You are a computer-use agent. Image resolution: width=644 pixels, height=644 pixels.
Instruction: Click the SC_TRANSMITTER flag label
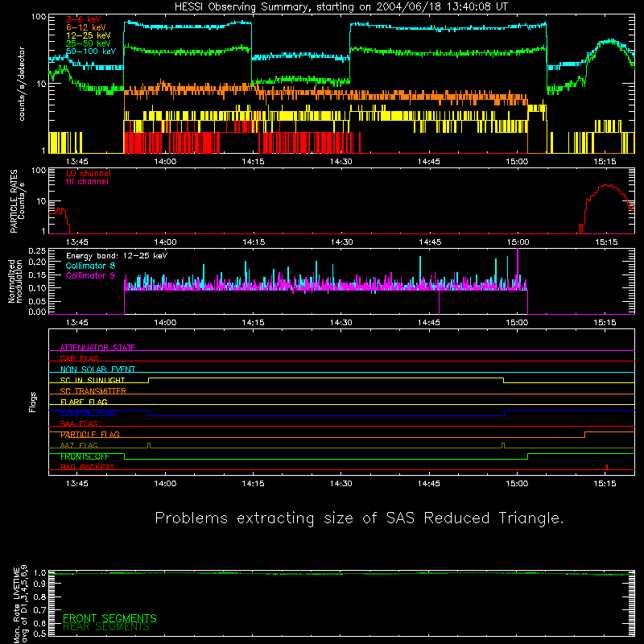tap(93, 391)
